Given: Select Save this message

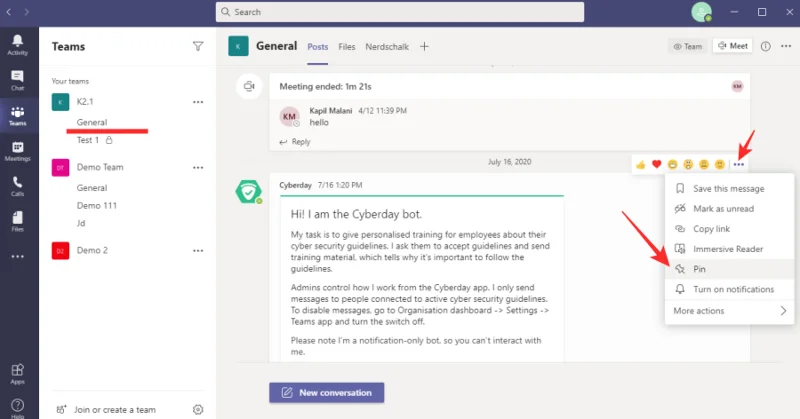Looking at the screenshot, I should tap(730, 189).
